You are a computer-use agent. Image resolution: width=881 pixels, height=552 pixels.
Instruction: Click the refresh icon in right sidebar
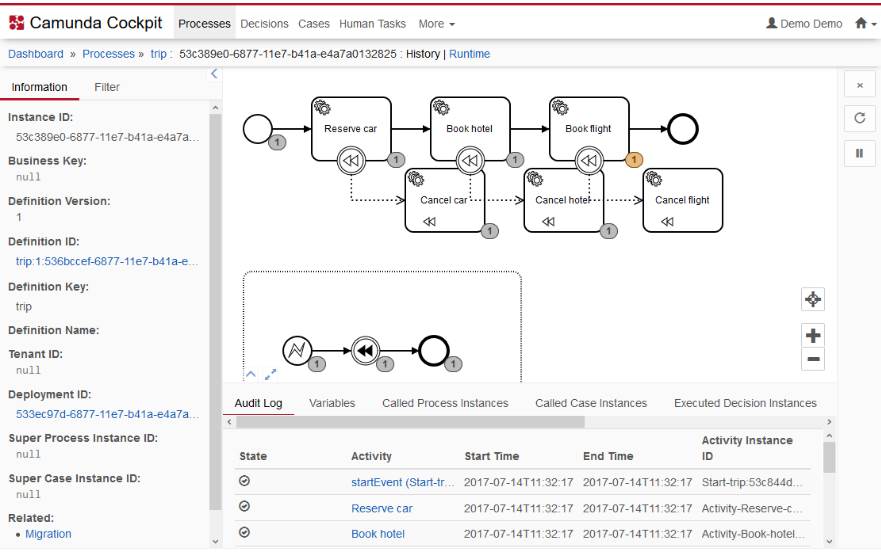click(858, 118)
